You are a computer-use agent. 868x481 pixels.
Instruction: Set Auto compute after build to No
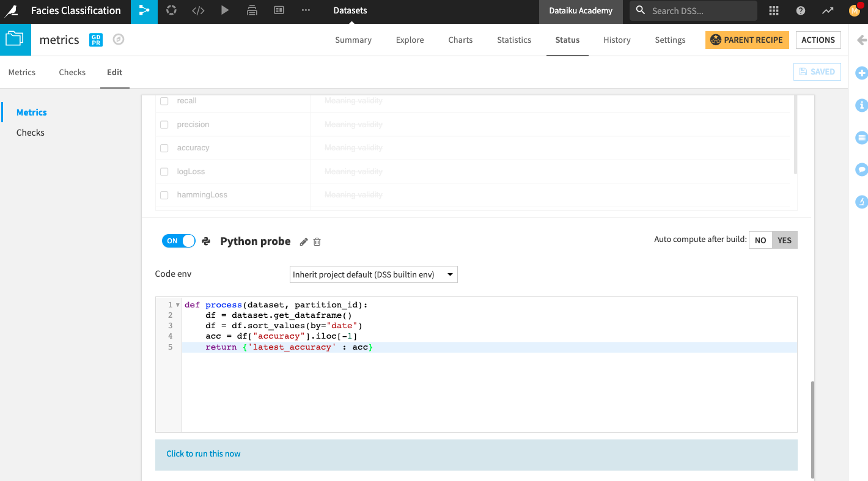click(760, 240)
